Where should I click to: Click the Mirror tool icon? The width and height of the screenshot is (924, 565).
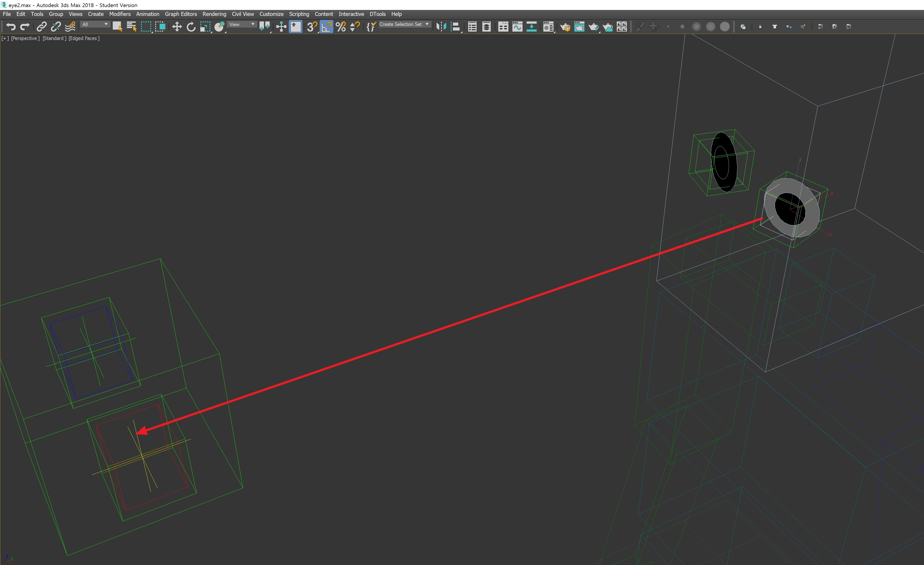click(441, 27)
